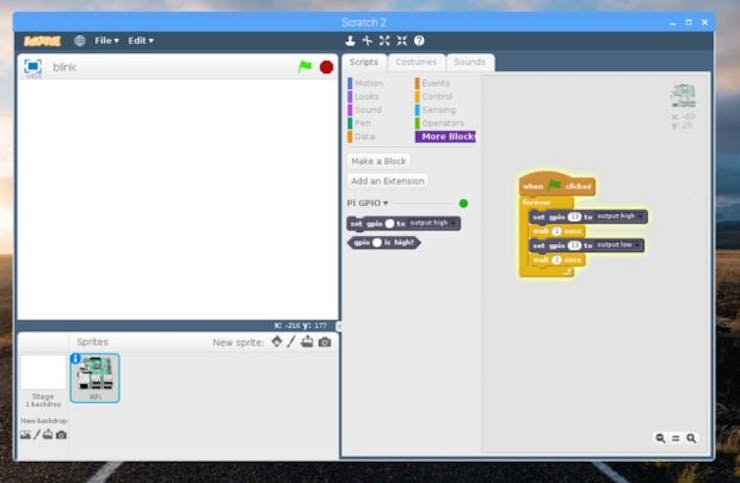The height and width of the screenshot is (483, 740).
Task: Click the Scratch logo in the menu bar
Action: tap(42, 41)
